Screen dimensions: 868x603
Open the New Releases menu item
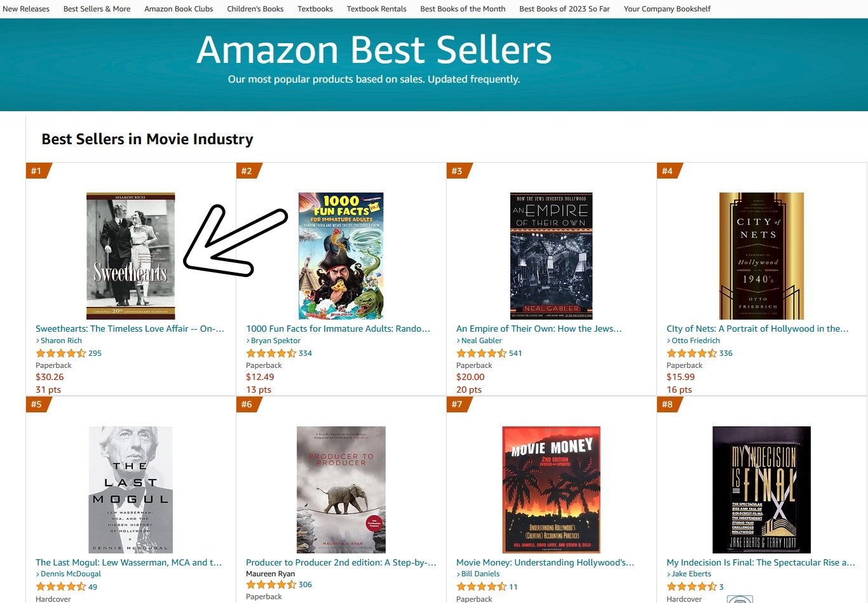26,9
